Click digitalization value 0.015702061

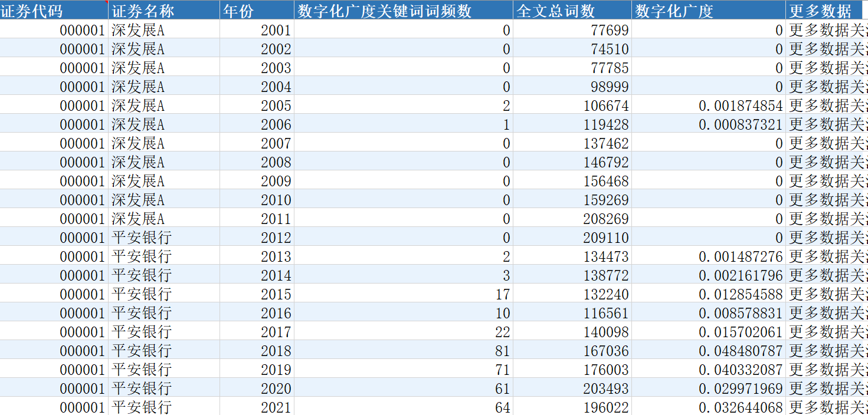click(x=709, y=332)
